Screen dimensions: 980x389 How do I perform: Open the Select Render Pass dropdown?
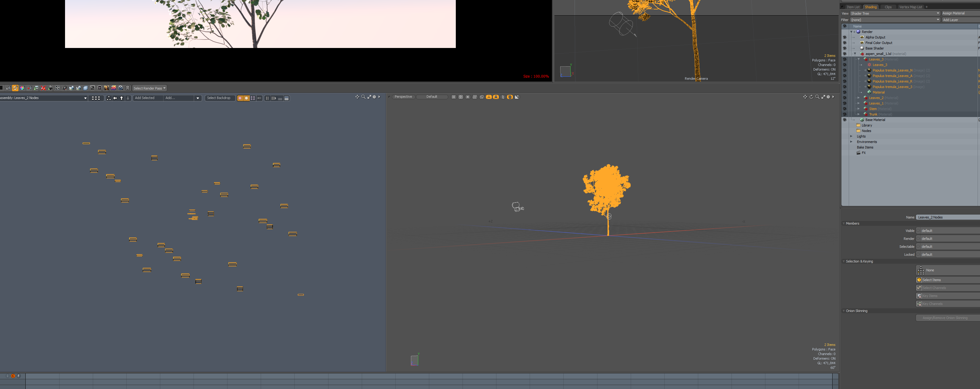pyautogui.click(x=150, y=88)
